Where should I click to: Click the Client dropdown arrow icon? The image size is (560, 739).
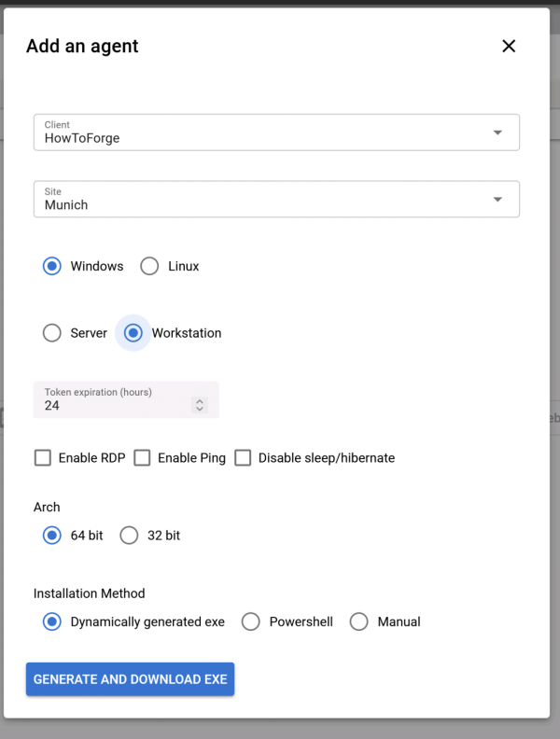click(x=497, y=132)
